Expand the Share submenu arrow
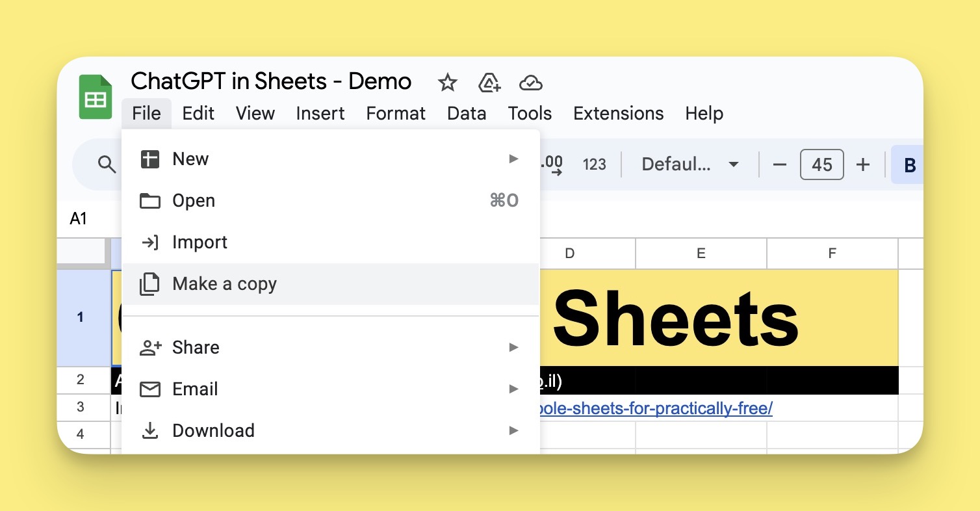 (x=513, y=347)
